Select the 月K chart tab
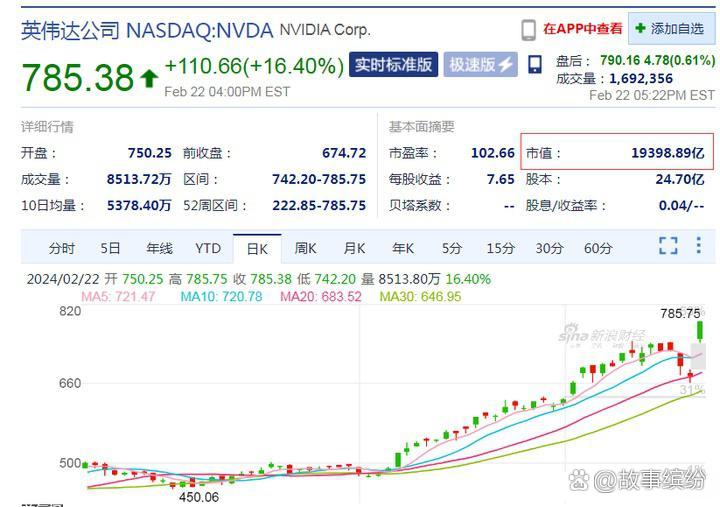This screenshot has height=507, width=720. point(354,248)
